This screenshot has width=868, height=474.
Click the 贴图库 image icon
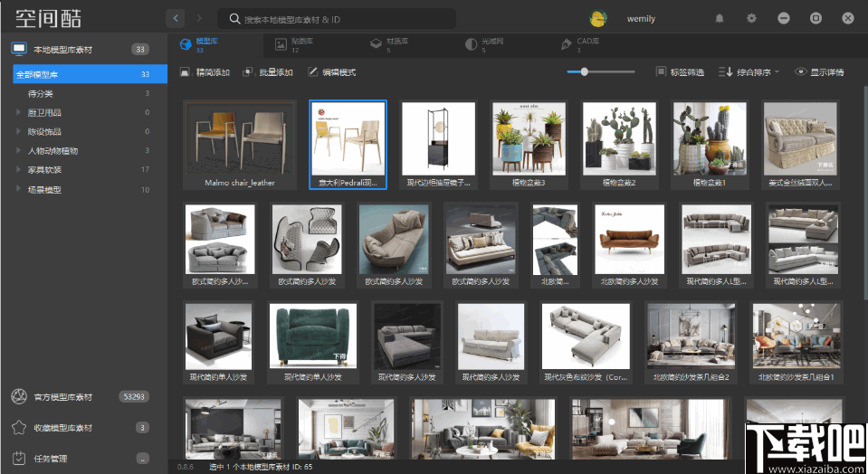pyautogui.click(x=281, y=44)
